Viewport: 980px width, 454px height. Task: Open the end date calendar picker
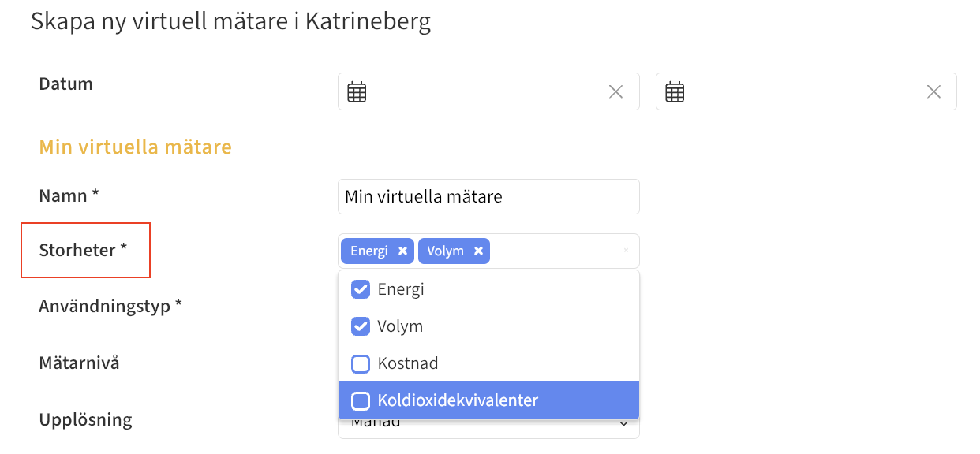[675, 92]
